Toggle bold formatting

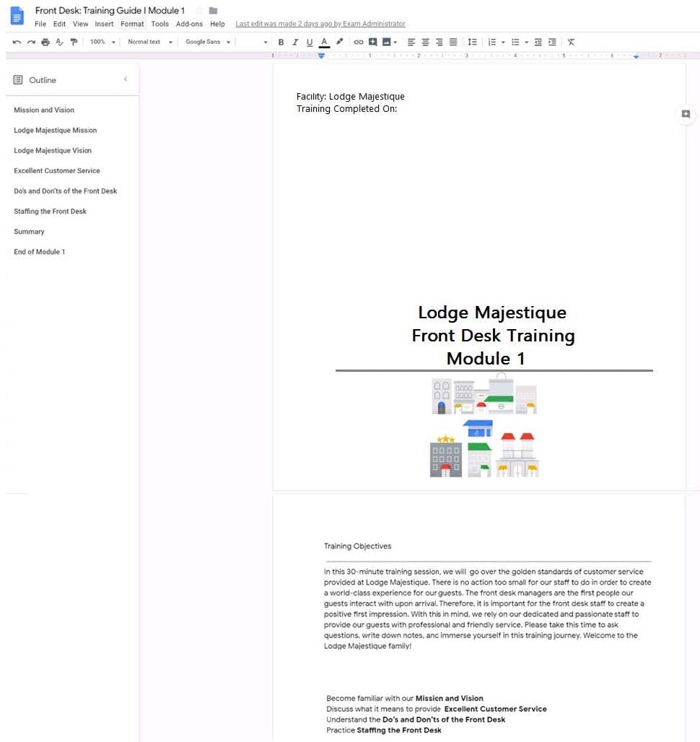(281, 42)
